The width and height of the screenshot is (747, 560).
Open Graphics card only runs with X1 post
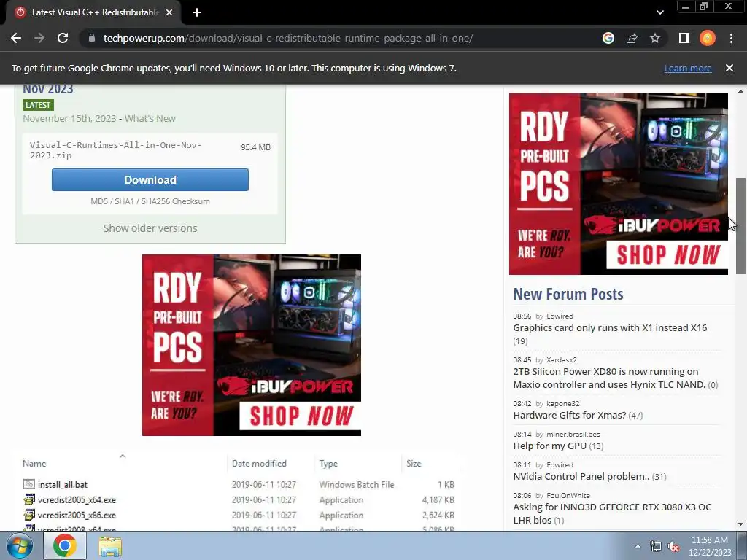610,327
